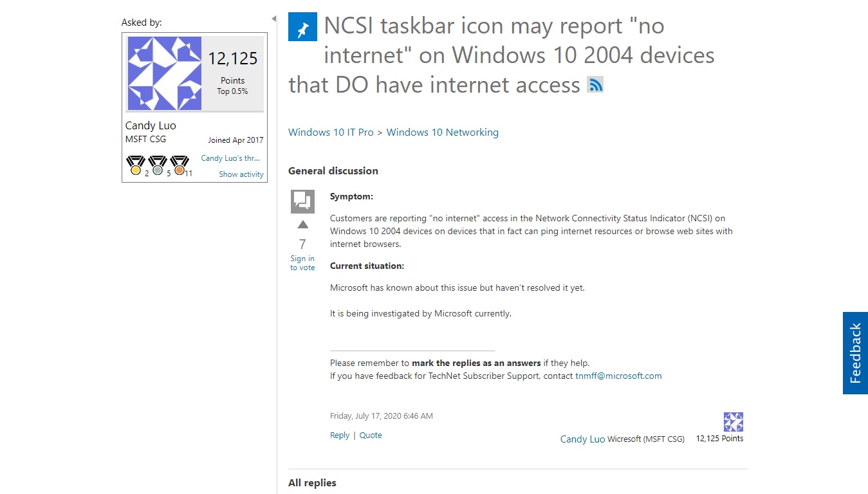The width and height of the screenshot is (868, 494).
Task: Open Candy Luo's large avatar image
Action: [165, 73]
